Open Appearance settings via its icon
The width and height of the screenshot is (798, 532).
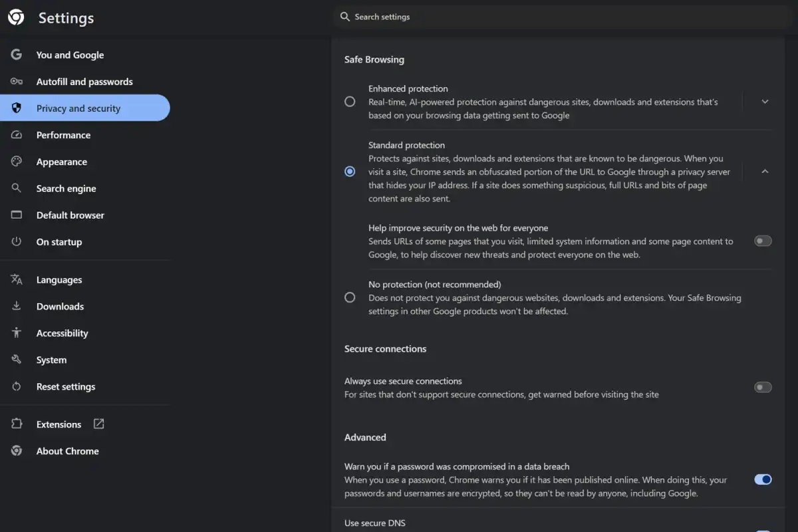(16, 162)
